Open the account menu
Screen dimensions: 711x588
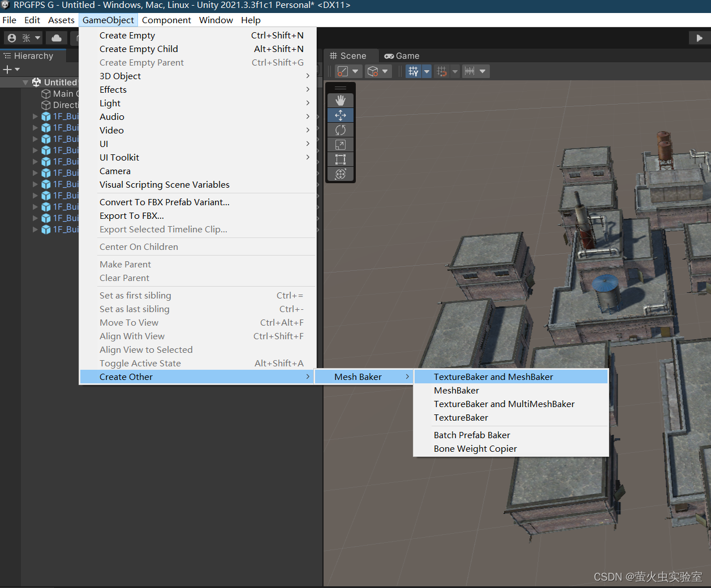(x=24, y=38)
